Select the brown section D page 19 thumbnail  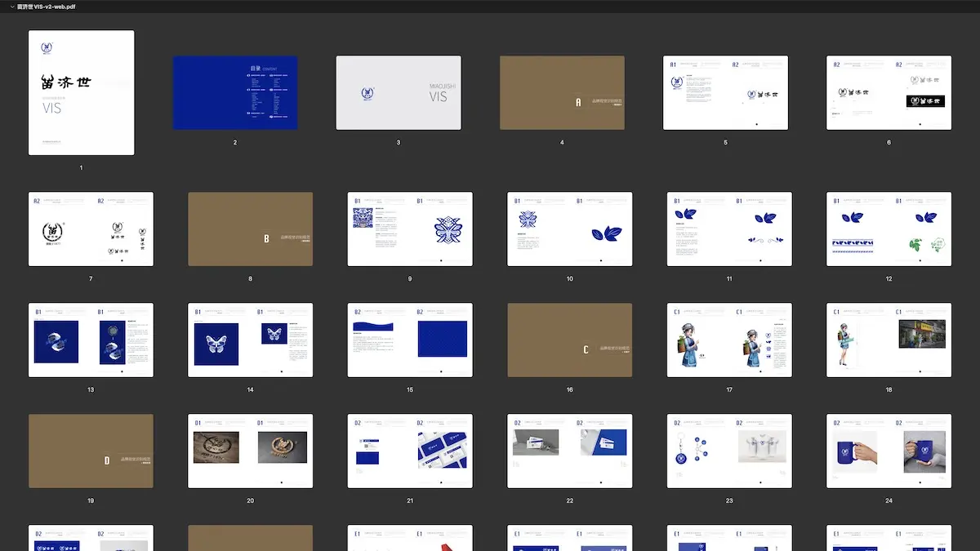point(91,451)
